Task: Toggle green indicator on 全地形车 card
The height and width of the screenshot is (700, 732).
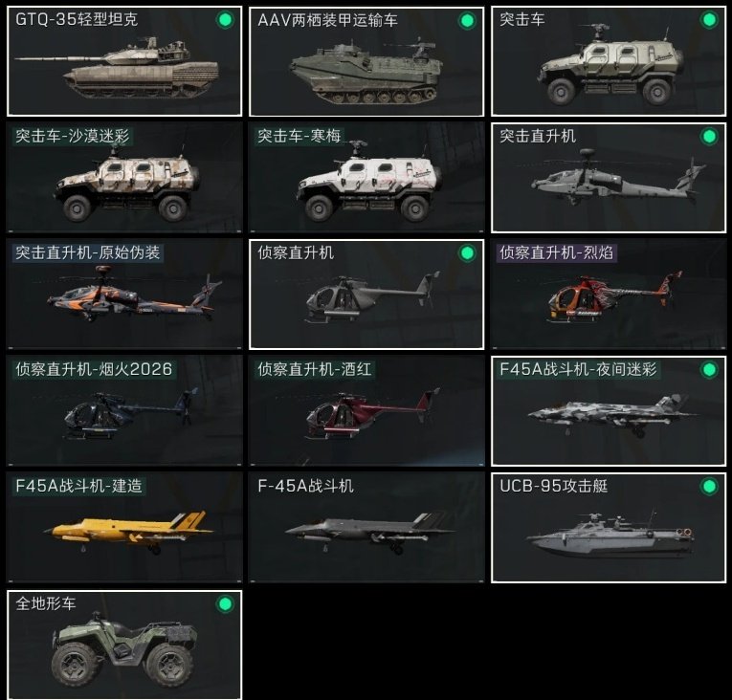Action: (x=226, y=604)
